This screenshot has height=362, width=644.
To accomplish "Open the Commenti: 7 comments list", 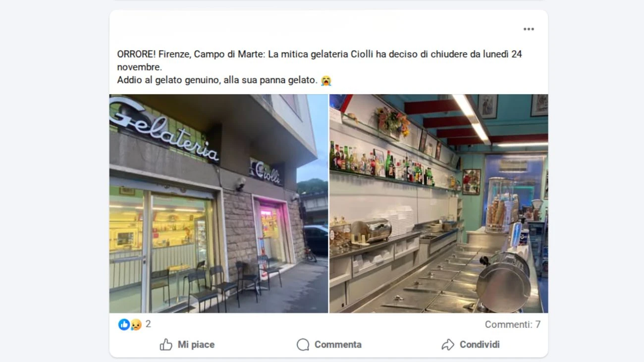I will 513,324.
